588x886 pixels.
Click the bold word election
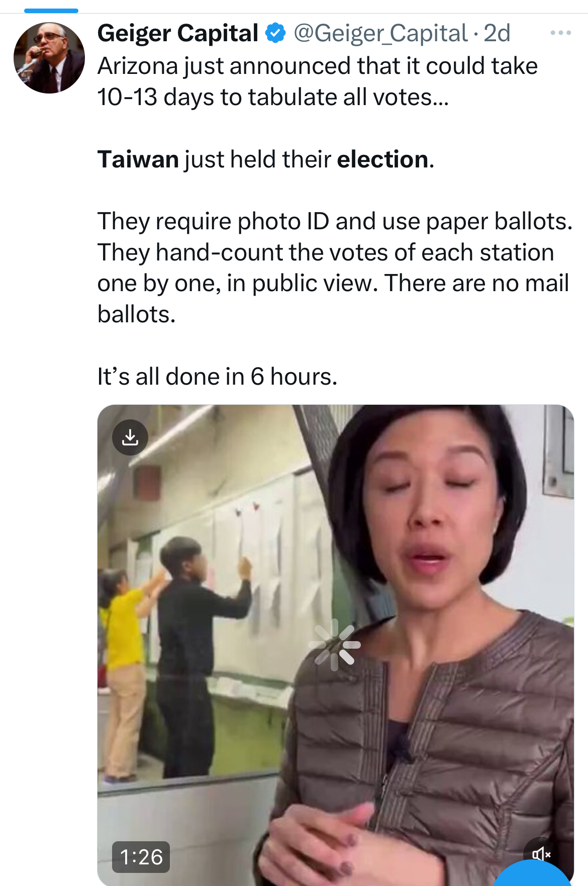click(383, 159)
